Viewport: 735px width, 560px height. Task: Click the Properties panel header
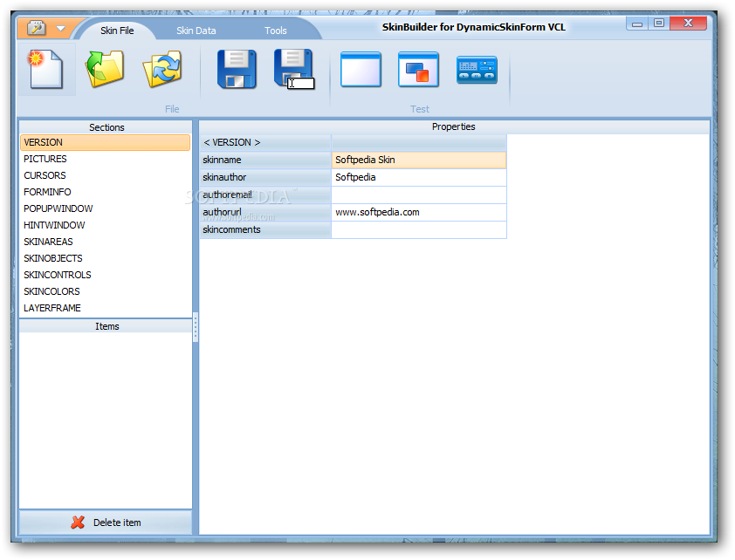coord(454,126)
